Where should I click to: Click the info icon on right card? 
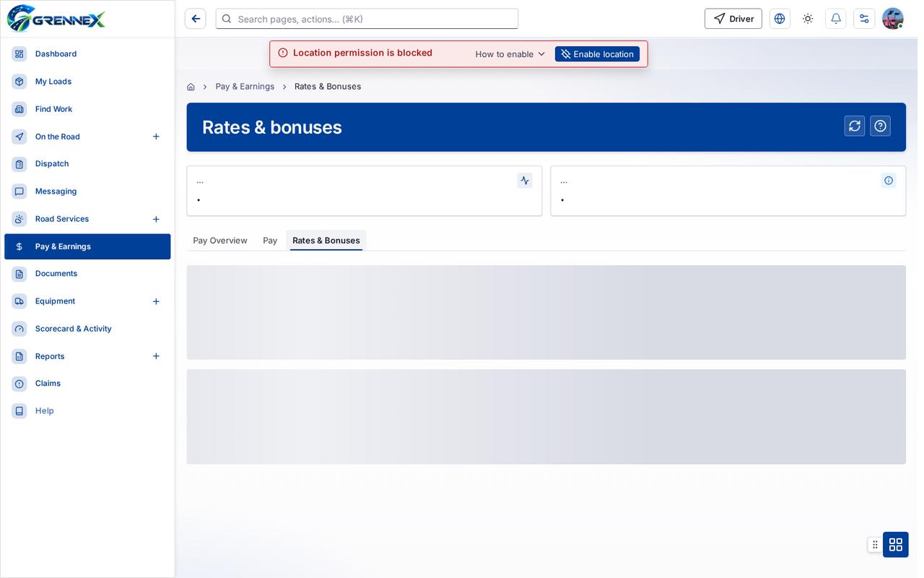point(889,181)
